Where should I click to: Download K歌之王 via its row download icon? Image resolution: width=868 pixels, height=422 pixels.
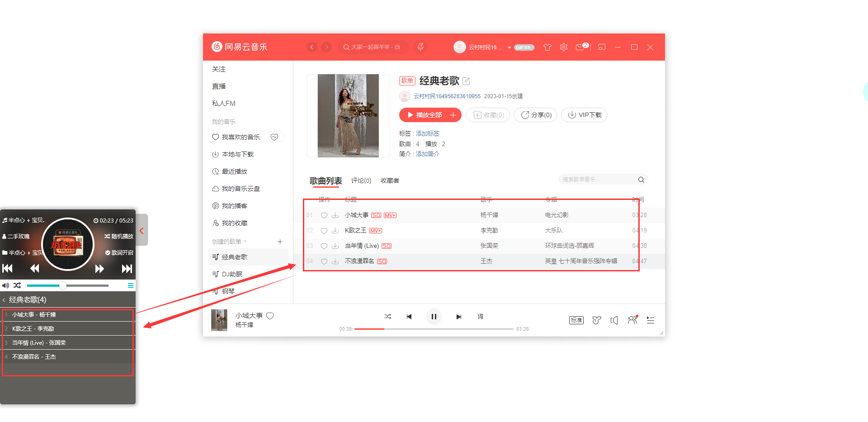click(335, 231)
